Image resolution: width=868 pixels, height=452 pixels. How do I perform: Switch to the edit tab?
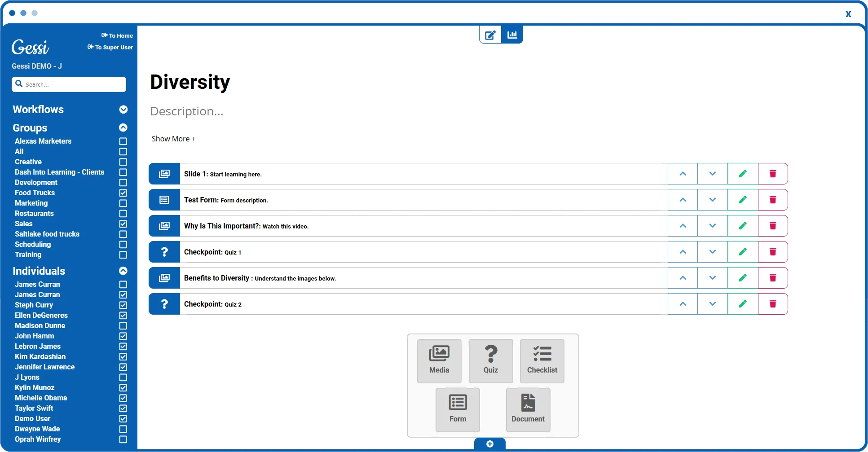click(x=490, y=35)
